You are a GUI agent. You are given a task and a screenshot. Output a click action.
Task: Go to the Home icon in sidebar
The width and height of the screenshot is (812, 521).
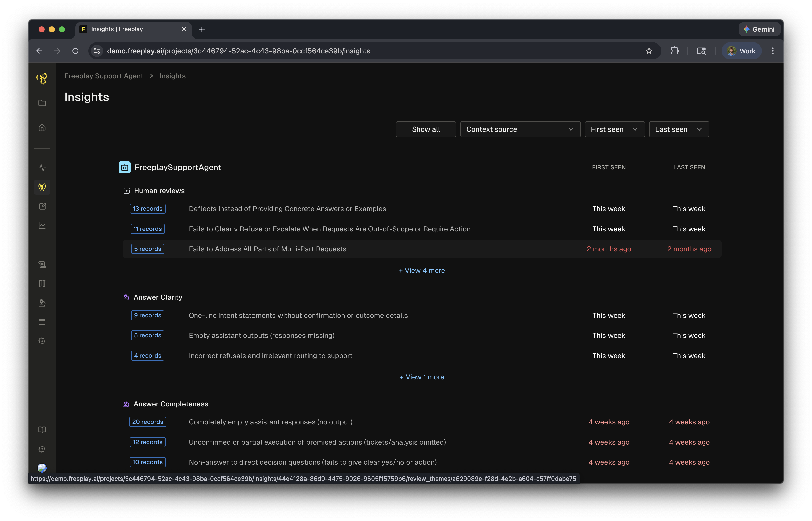[x=42, y=127]
